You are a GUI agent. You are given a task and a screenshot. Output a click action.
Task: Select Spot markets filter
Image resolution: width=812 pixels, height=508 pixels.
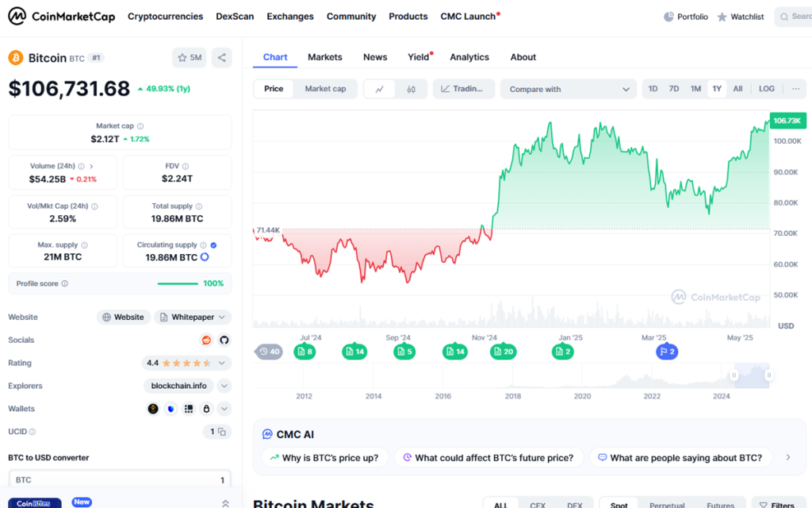(619, 504)
